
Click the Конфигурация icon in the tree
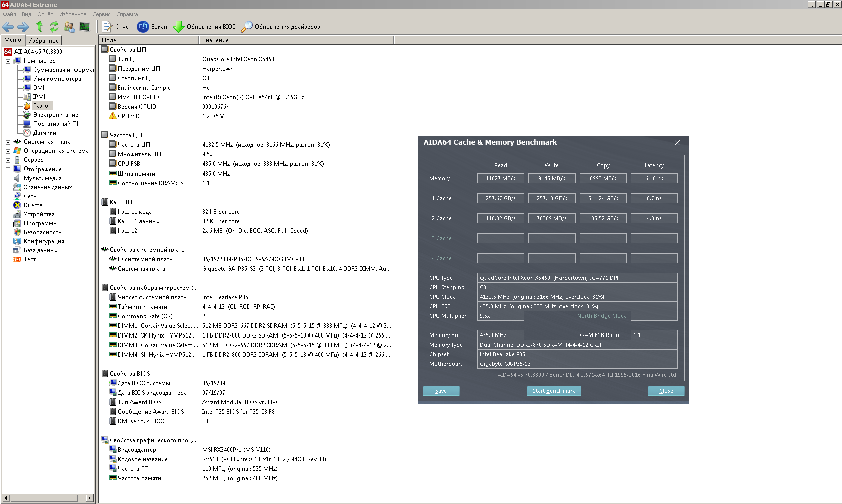(x=17, y=241)
